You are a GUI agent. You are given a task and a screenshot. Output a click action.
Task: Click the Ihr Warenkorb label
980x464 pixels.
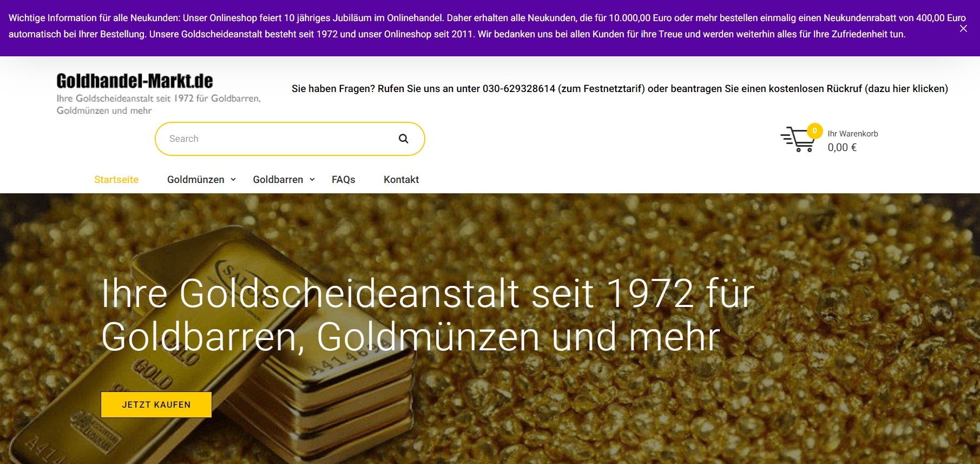pyautogui.click(x=852, y=134)
